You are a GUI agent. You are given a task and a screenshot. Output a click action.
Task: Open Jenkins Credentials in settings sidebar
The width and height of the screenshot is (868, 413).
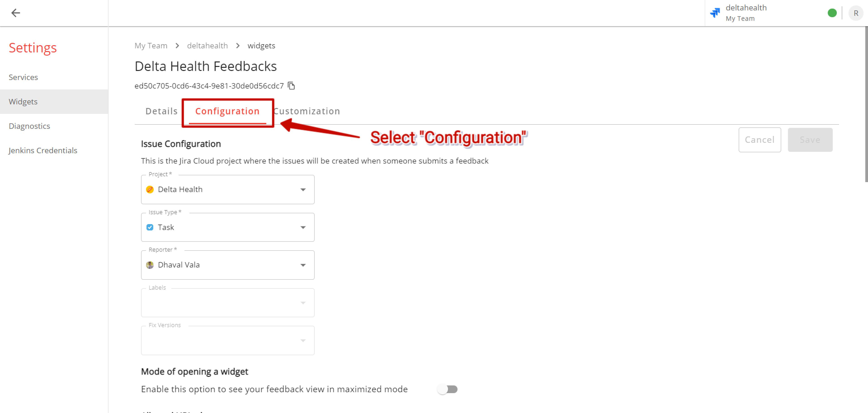[43, 150]
